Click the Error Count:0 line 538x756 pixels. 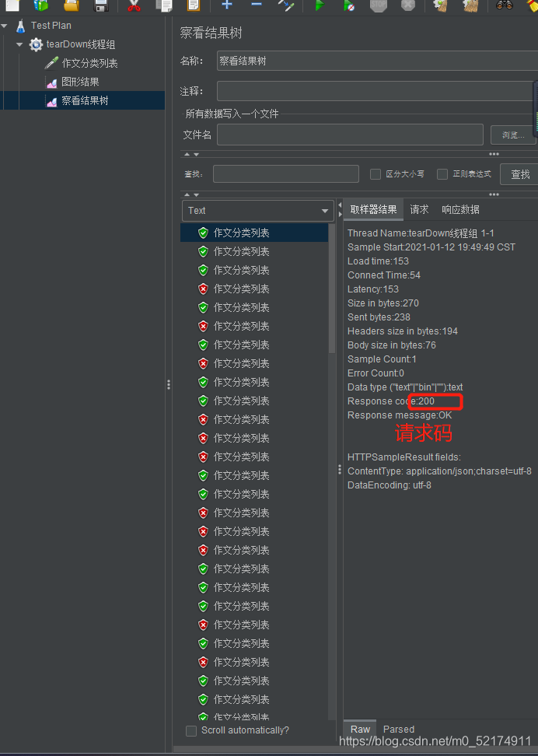coord(376,373)
